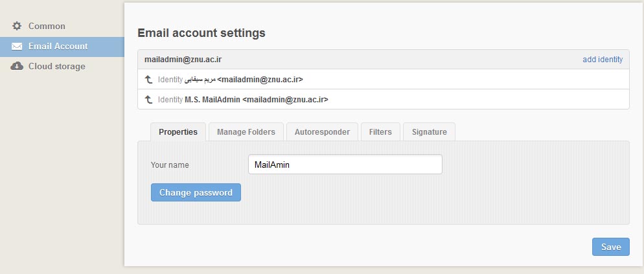This screenshot has height=274, width=644.
Task: Click the envelope icon beside Email Account
Action: 17,47
